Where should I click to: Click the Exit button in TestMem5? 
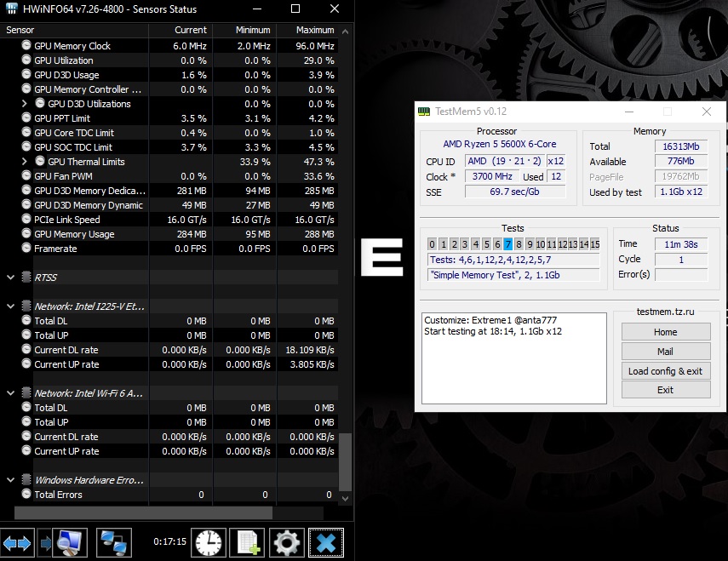(x=666, y=390)
